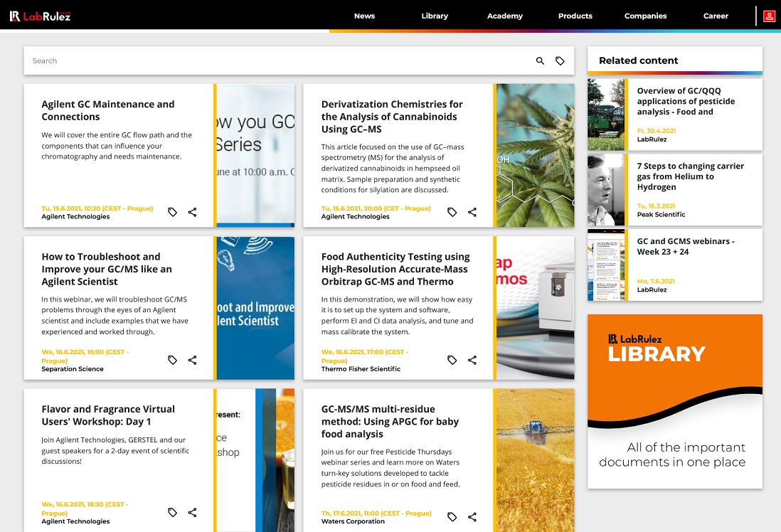Click tag icon on Agilent GC Maintenance card
The image size is (781, 532).
tap(172, 212)
